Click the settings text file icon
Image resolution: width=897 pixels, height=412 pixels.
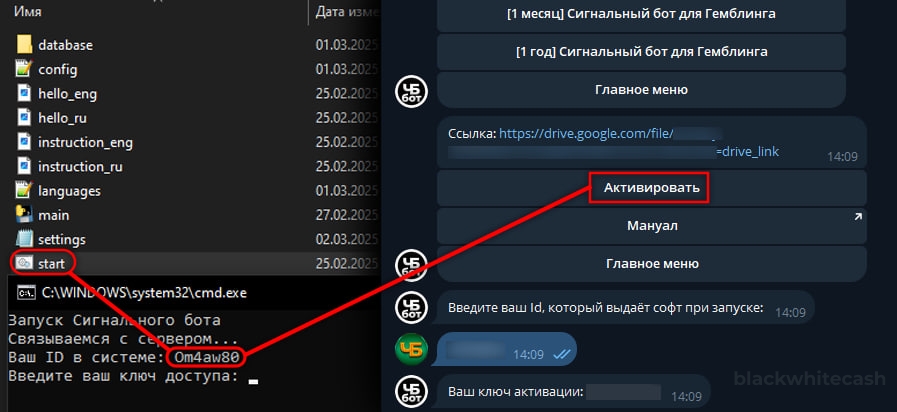(x=24, y=239)
